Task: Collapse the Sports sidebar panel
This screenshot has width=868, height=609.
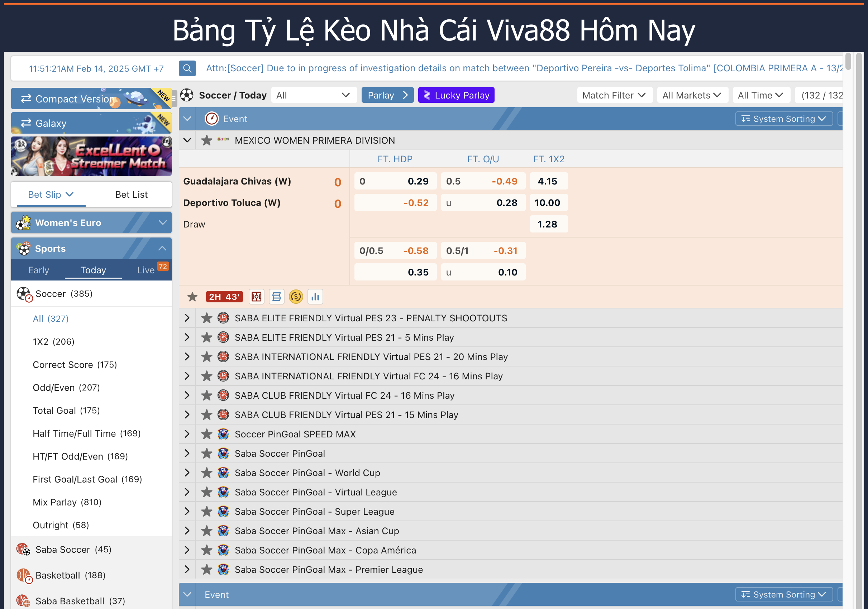Action: tap(162, 248)
